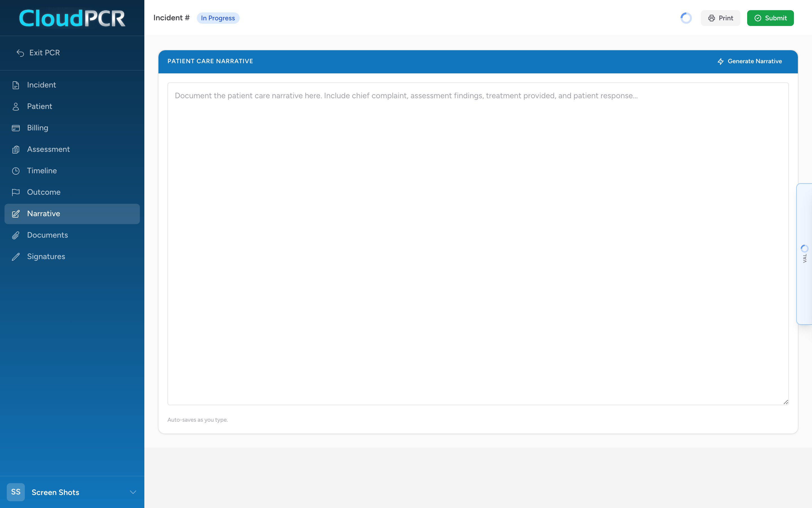Click the In Progress status badge

tap(218, 18)
